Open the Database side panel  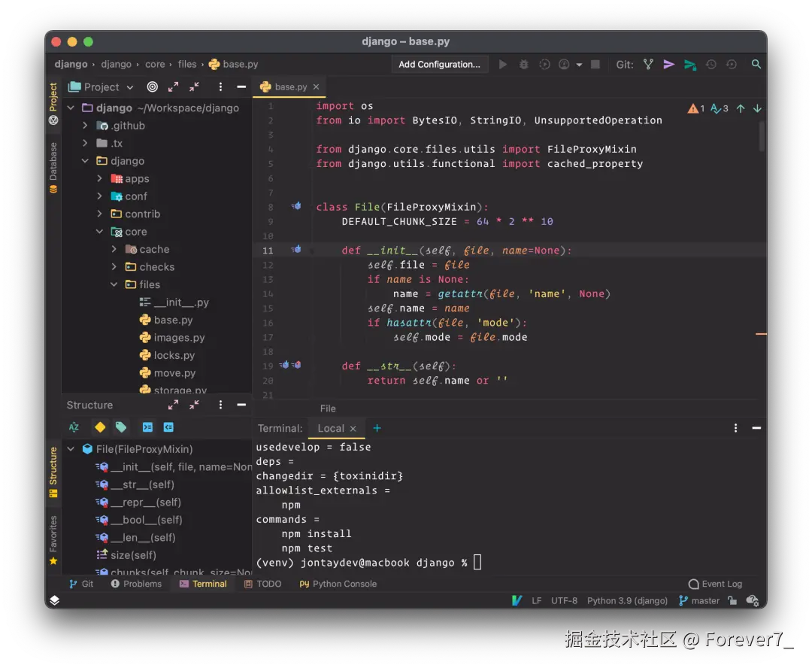[x=53, y=167]
